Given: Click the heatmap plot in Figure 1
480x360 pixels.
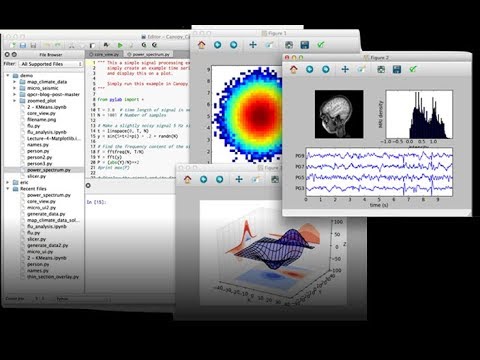Looking at the screenshot, I should [247, 114].
